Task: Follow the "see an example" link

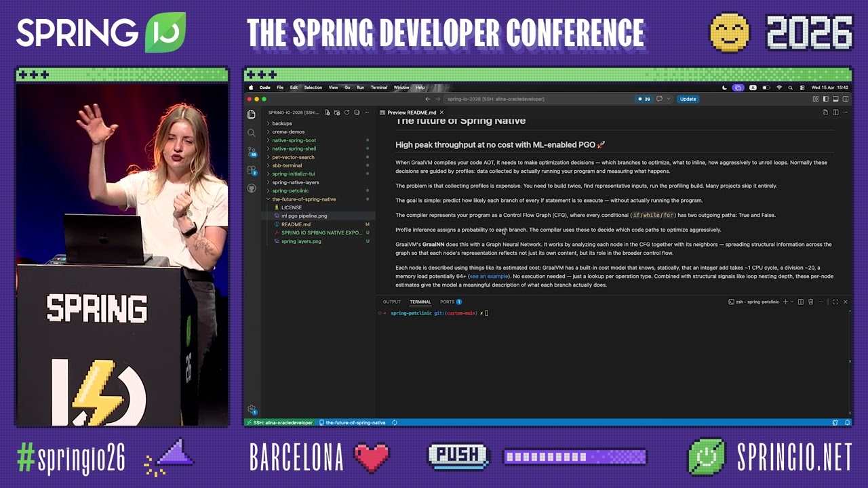Action: [x=489, y=277]
